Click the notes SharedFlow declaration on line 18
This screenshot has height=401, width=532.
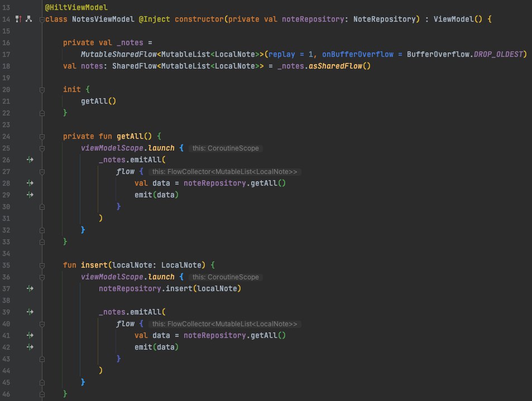[x=92, y=66]
